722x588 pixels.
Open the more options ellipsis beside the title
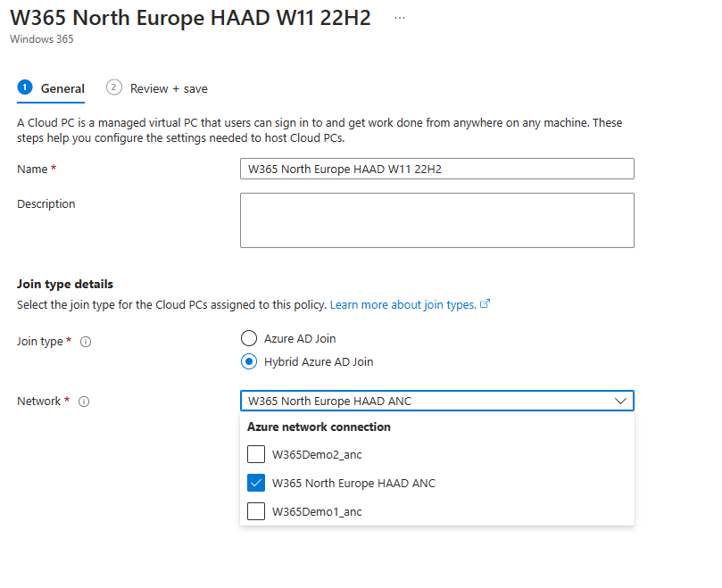point(400,18)
